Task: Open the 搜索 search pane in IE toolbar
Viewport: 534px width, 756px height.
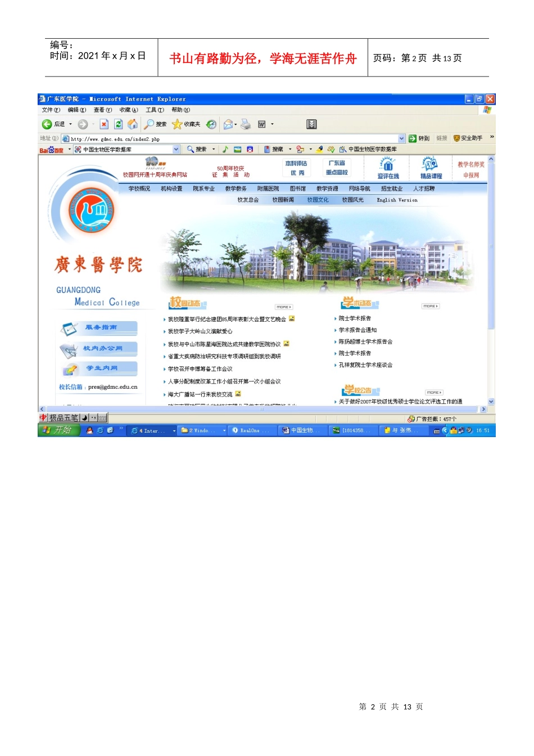Action: 156,124
